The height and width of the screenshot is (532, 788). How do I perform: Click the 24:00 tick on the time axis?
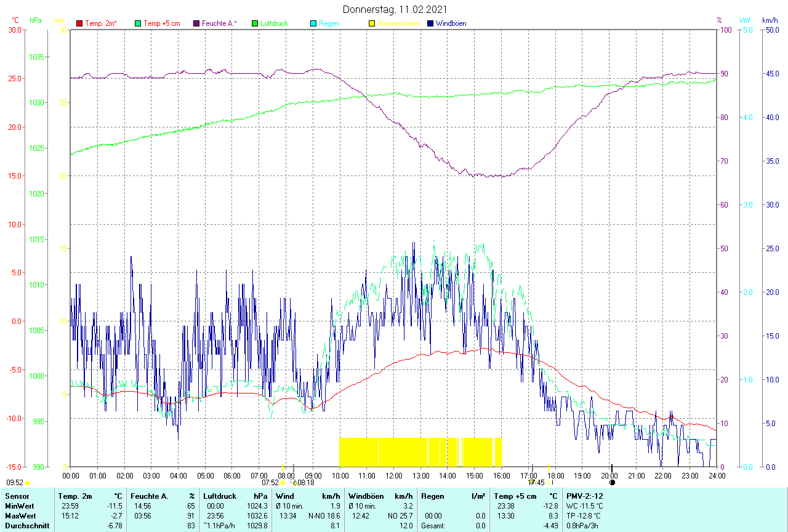[x=717, y=475]
